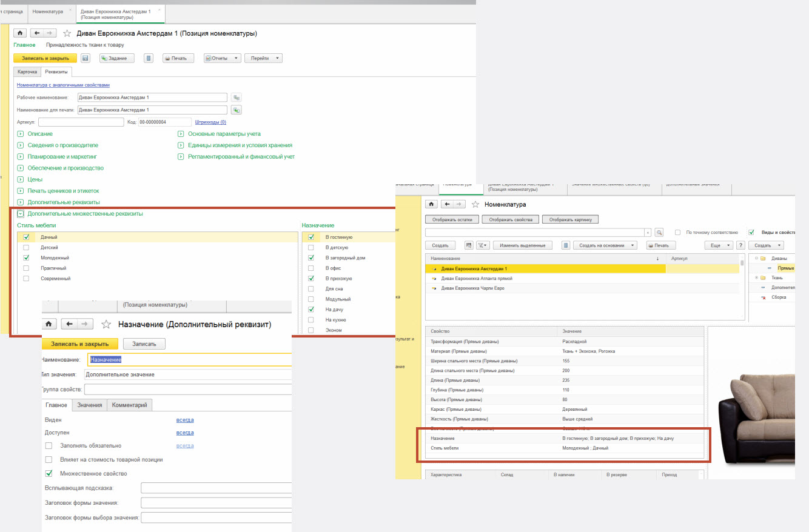This screenshot has height=532, width=809.
Task: Click Записать button in Назначение window
Action: (x=144, y=344)
